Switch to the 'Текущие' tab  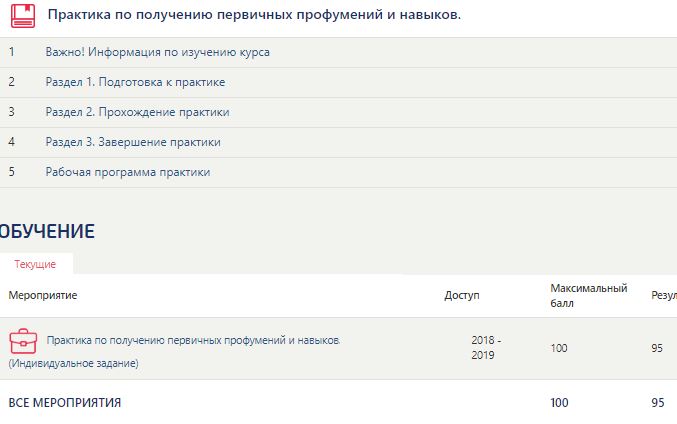[35, 264]
